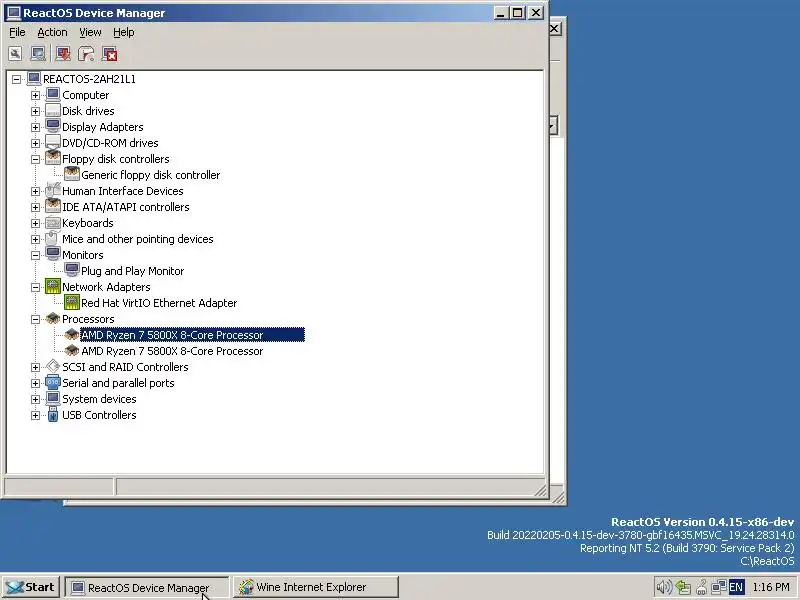Click the REACTOS-2AH21L1 computer icon
The height and width of the screenshot is (600, 800).
34,79
